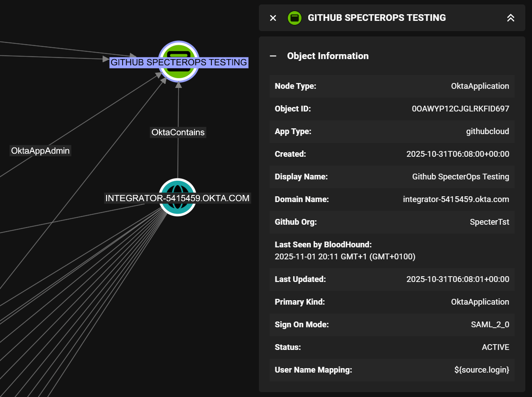Click the Node Type value OktaApplication
This screenshot has width=532, height=397.
(480, 86)
